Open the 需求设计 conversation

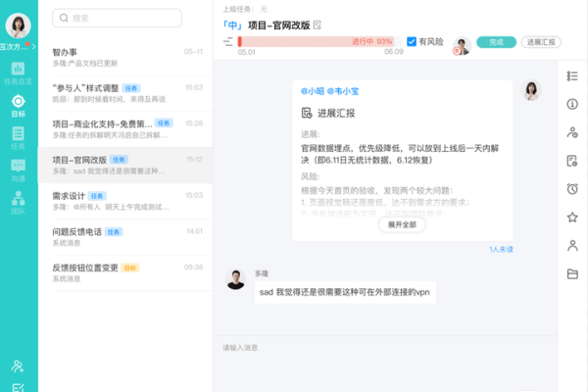pyautogui.click(x=127, y=201)
